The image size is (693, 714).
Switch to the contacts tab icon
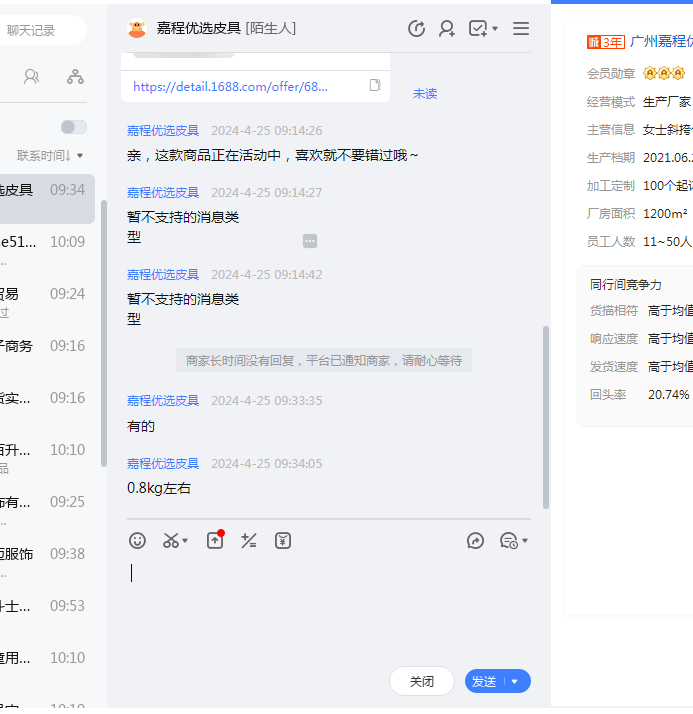[x=31, y=76]
